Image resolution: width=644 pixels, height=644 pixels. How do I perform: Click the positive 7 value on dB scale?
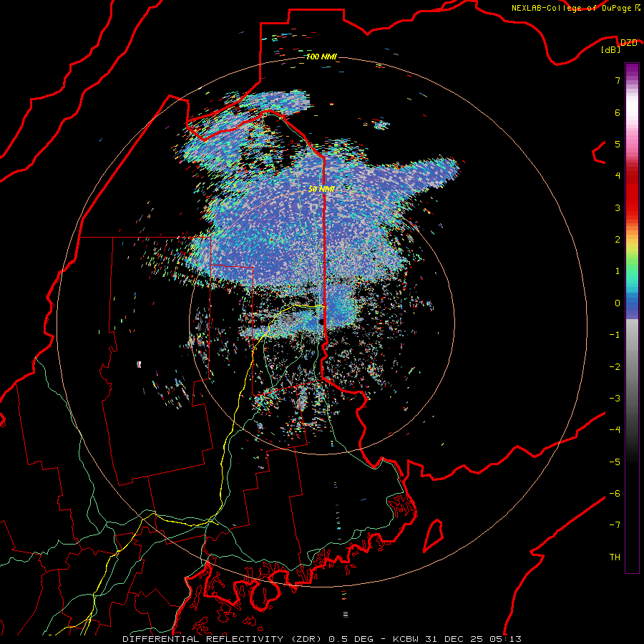coord(618,80)
